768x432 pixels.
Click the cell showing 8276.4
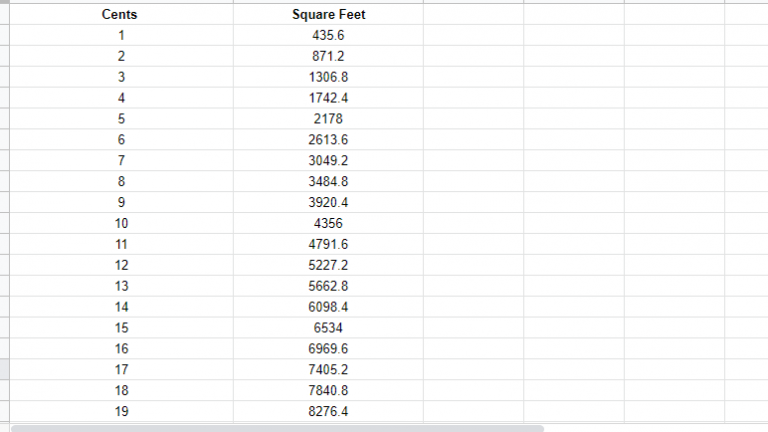pyautogui.click(x=328, y=411)
